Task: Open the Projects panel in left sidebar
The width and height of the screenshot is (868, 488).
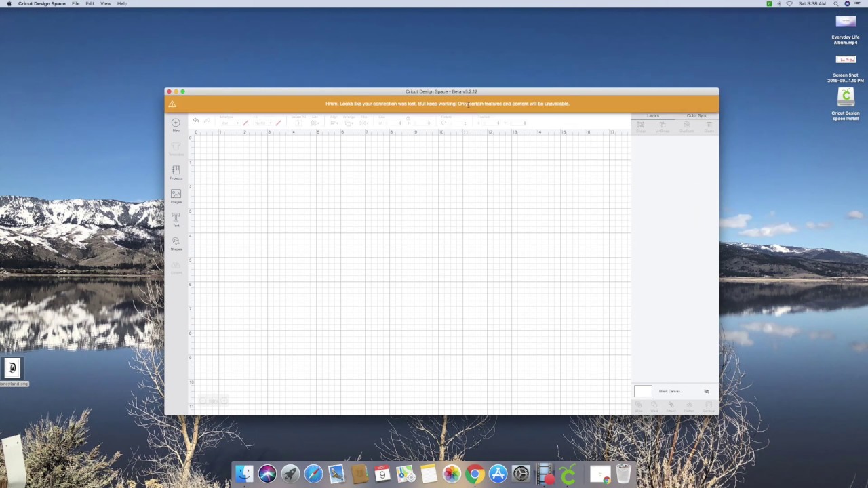Action: tap(176, 171)
